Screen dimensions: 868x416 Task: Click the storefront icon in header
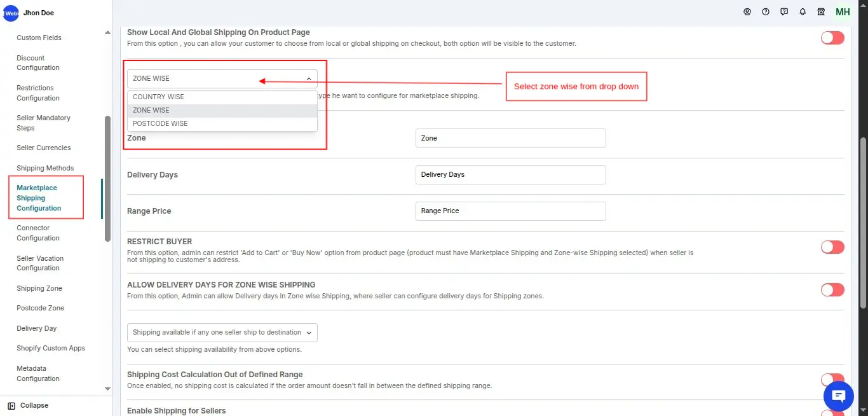[x=821, y=12]
